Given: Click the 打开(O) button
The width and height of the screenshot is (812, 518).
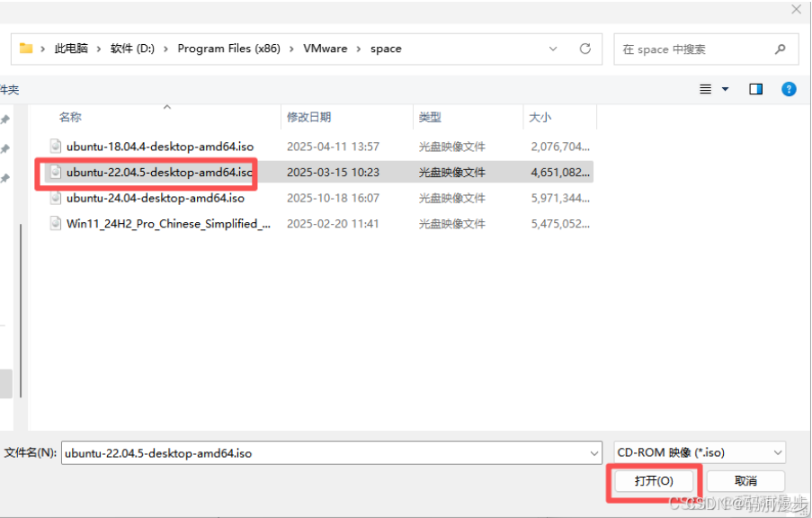Looking at the screenshot, I should pos(654,481).
